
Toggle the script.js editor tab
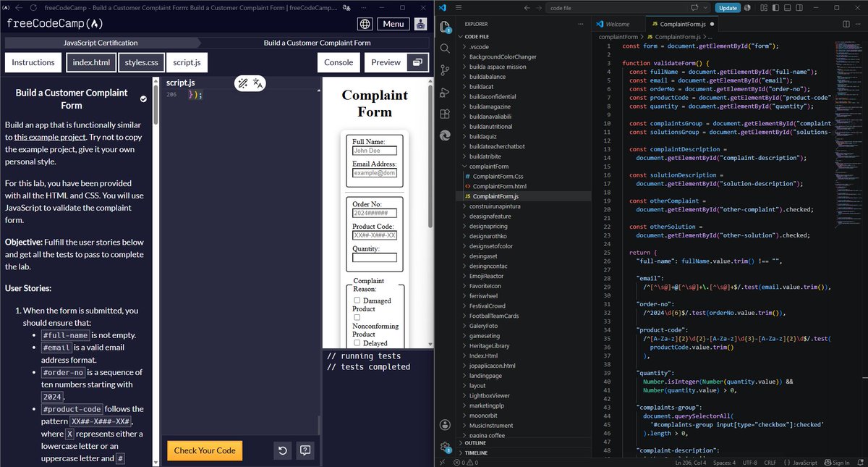[x=187, y=62]
